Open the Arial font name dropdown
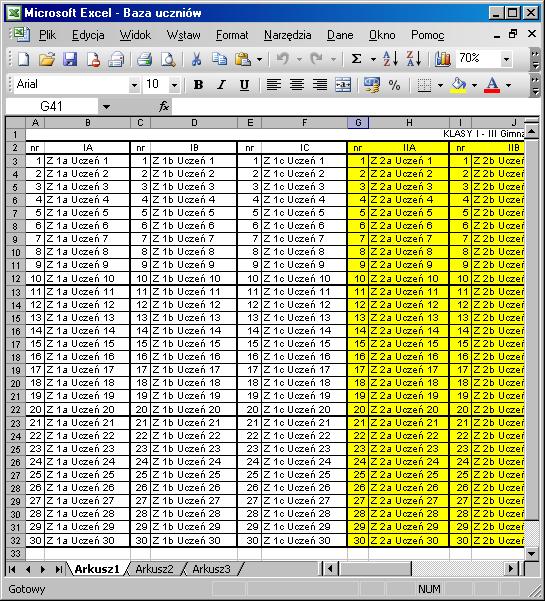The height and width of the screenshot is (601, 545). tap(134, 85)
